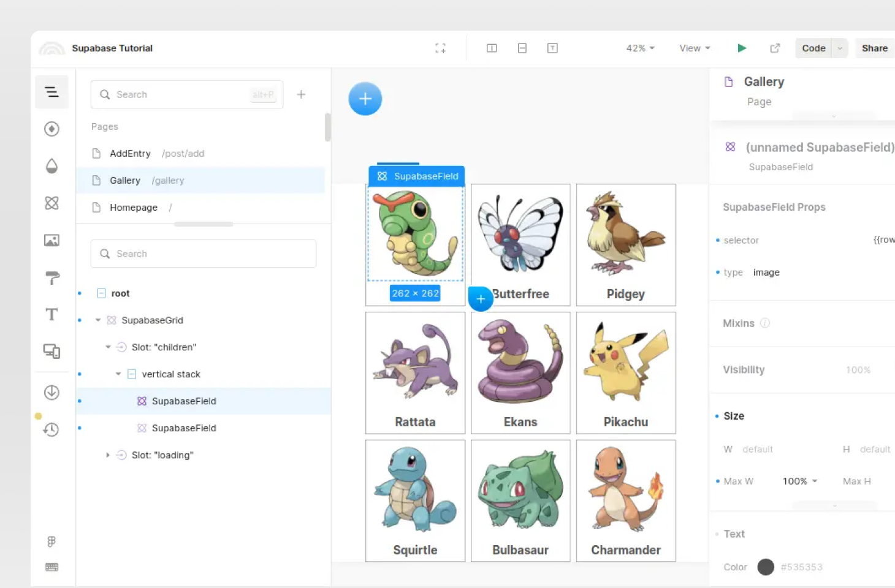
Task: Open the style tokens droplet panel
Action: 51,166
